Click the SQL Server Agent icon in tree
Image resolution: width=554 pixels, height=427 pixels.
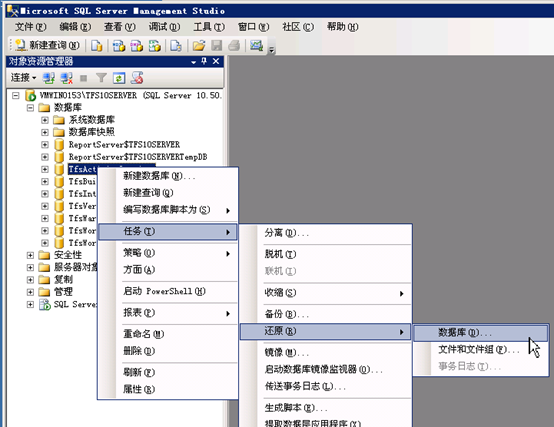[45, 304]
